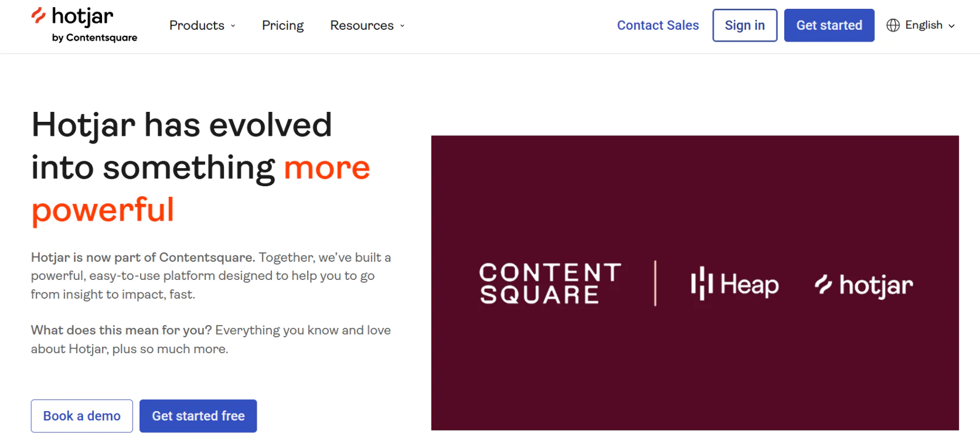Select the Products menu label
Screen dimensions: 980x448
(x=196, y=25)
